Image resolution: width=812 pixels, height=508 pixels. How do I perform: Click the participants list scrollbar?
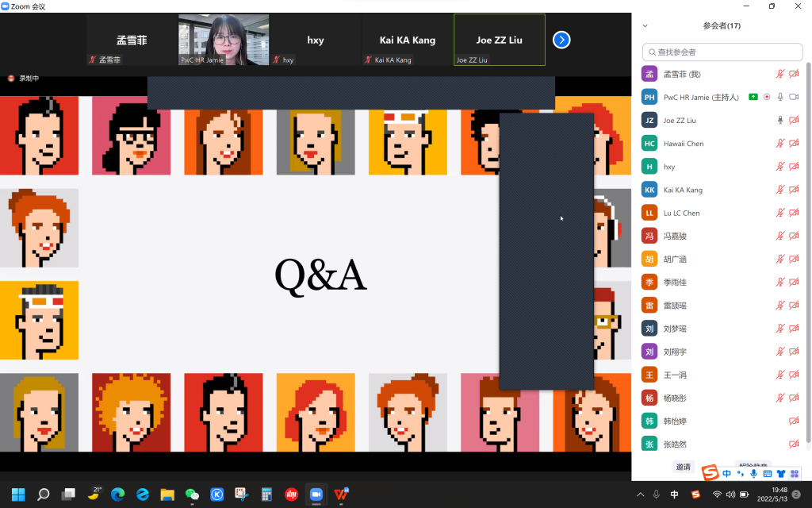coord(808,238)
